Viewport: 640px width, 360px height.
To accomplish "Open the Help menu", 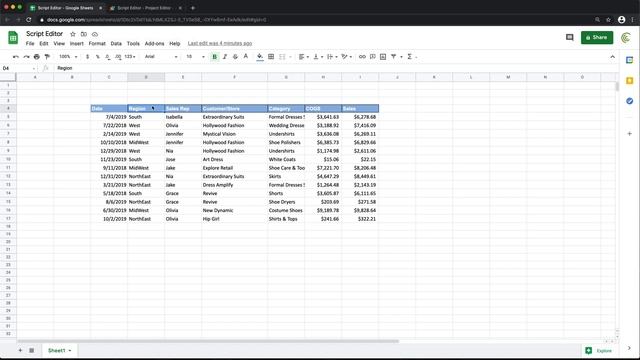I will [x=175, y=43].
